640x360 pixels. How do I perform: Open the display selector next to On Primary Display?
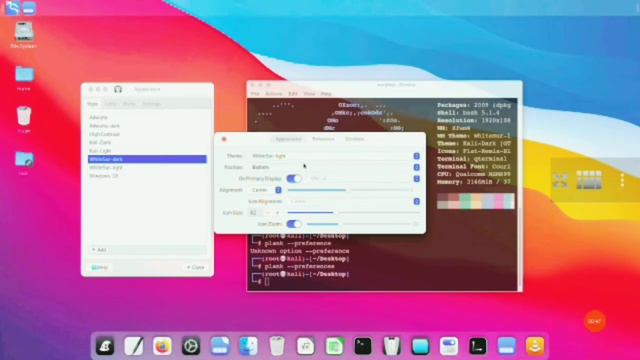click(364, 179)
